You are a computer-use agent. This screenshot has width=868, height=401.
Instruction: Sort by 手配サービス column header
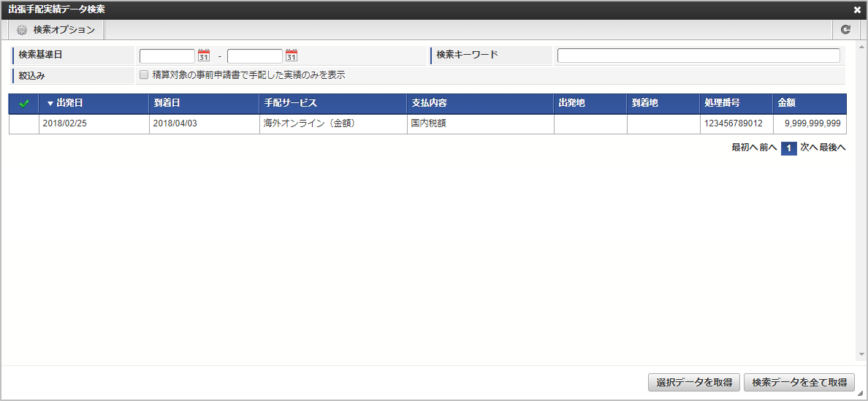291,103
